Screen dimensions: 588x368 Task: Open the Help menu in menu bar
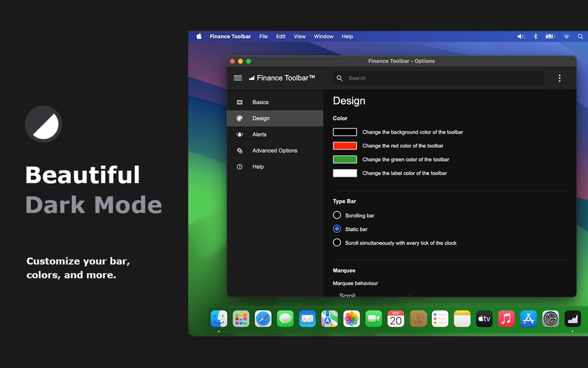click(x=347, y=37)
